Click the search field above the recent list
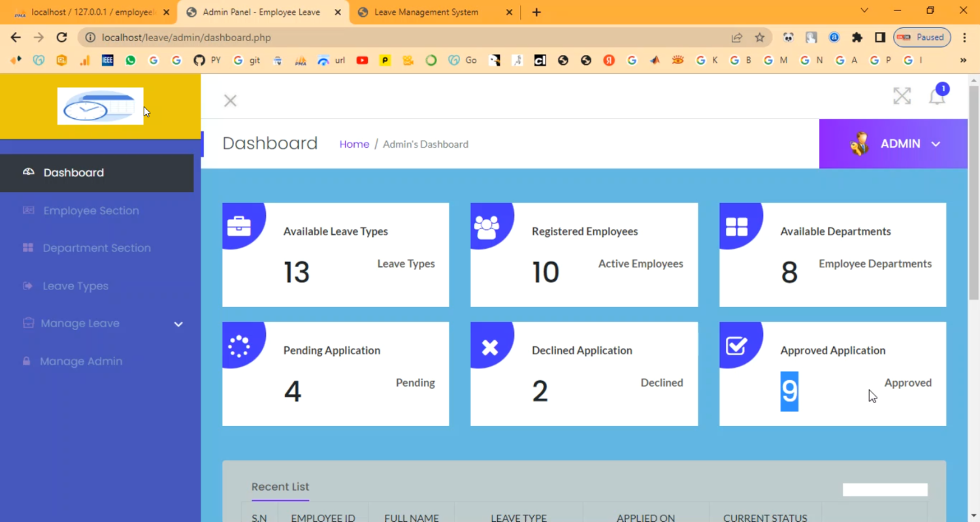 click(x=885, y=490)
